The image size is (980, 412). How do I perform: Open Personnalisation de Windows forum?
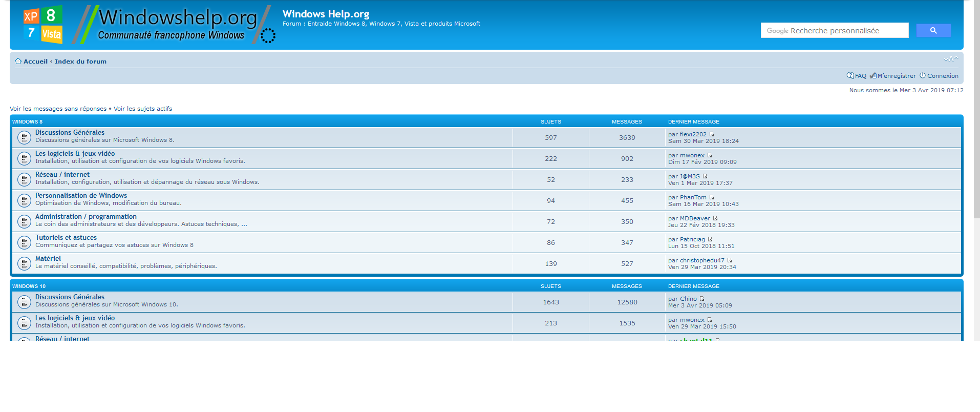[x=81, y=196]
